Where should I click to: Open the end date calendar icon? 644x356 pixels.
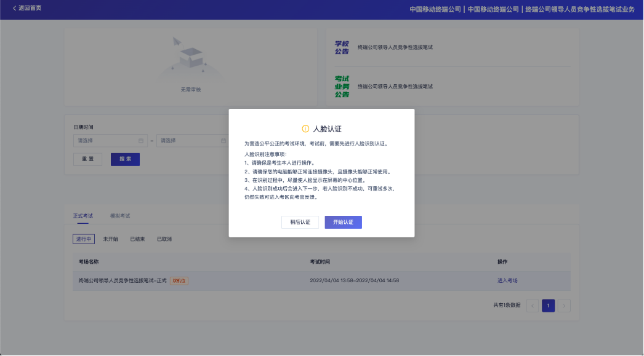223,140
